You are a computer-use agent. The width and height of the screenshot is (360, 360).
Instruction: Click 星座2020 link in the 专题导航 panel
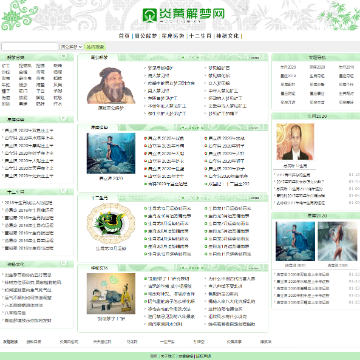[x=317, y=67]
